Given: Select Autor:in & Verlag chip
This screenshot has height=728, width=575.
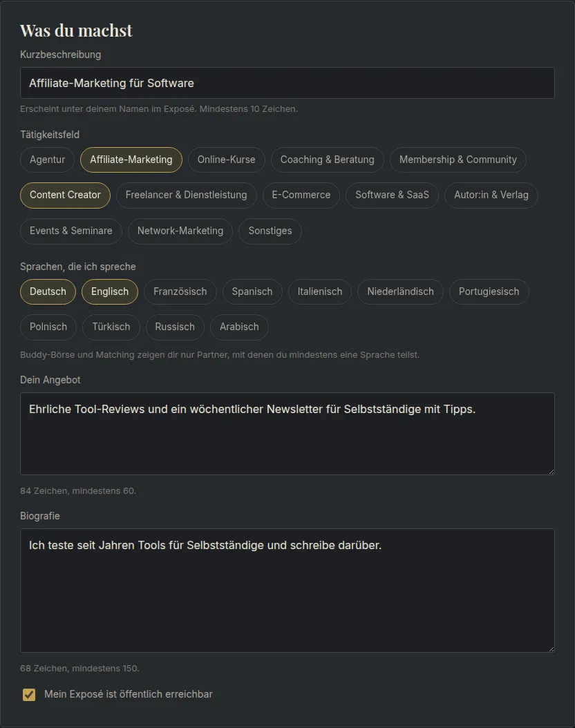Looking at the screenshot, I should coord(491,195).
